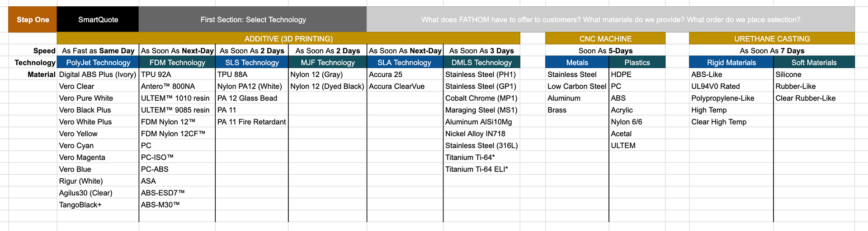
Task: Select the 'Antero™ 800NA' cell
Action: pos(177,86)
